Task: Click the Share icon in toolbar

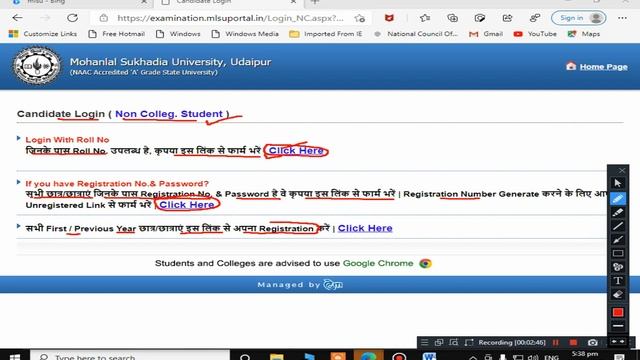Action: click(507, 18)
